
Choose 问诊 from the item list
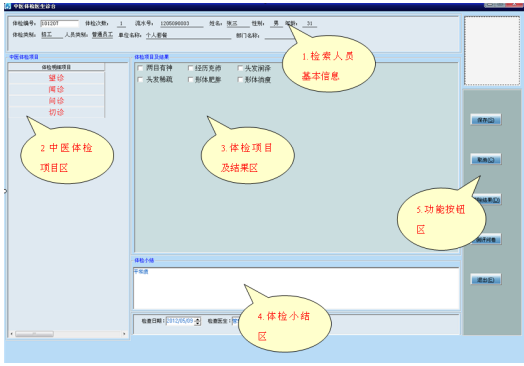[56, 101]
